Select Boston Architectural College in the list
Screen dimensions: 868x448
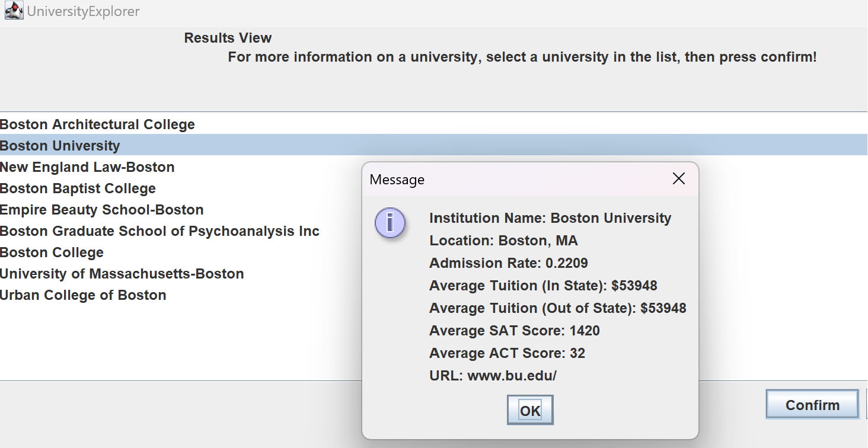tap(433, 124)
